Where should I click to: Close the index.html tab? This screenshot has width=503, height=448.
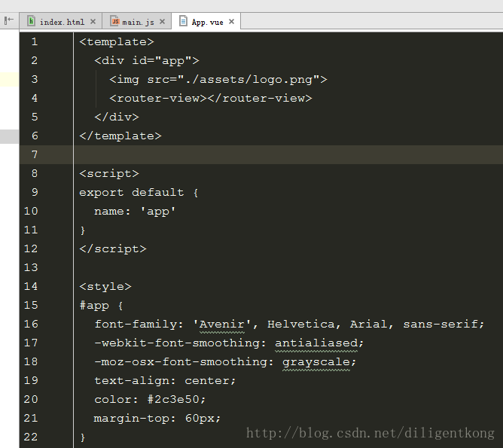click(93, 22)
